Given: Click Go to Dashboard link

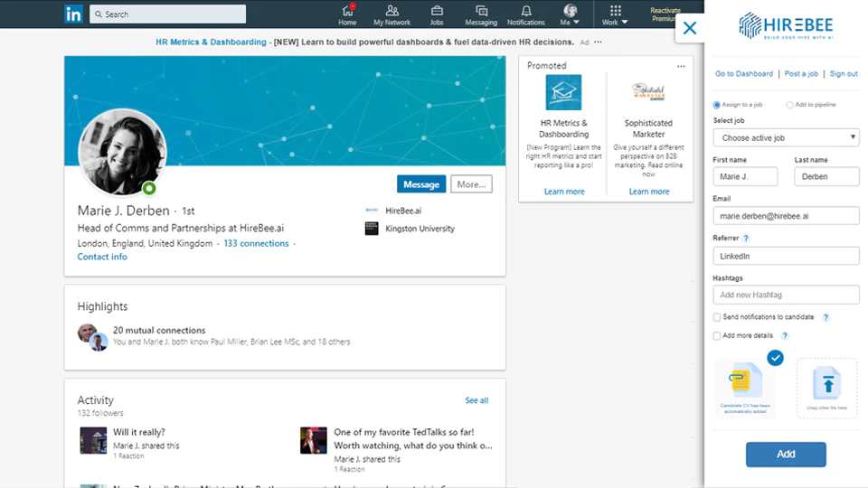Looking at the screenshot, I should pos(744,73).
